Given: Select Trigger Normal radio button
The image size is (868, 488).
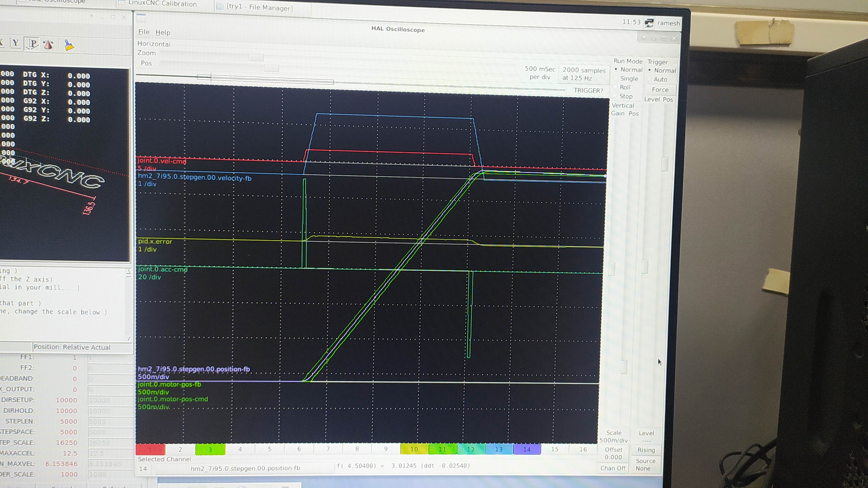Looking at the screenshot, I should pyautogui.click(x=649, y=70).
